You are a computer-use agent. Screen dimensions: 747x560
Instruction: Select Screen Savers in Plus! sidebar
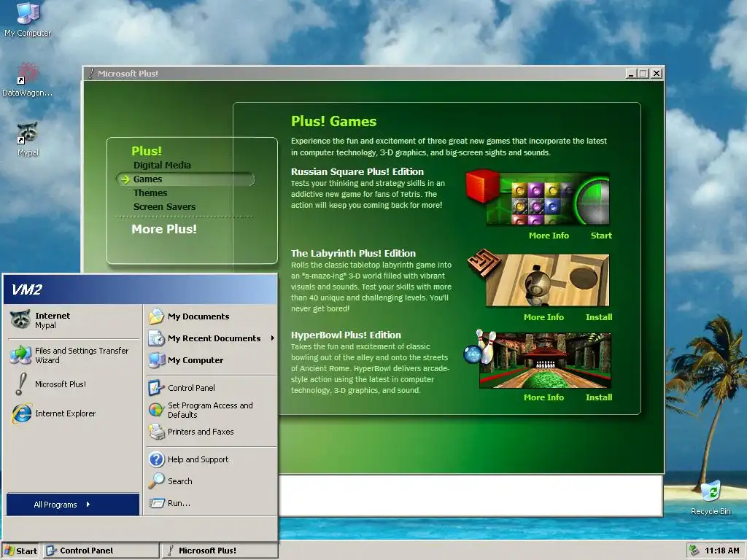coord(164,206)
